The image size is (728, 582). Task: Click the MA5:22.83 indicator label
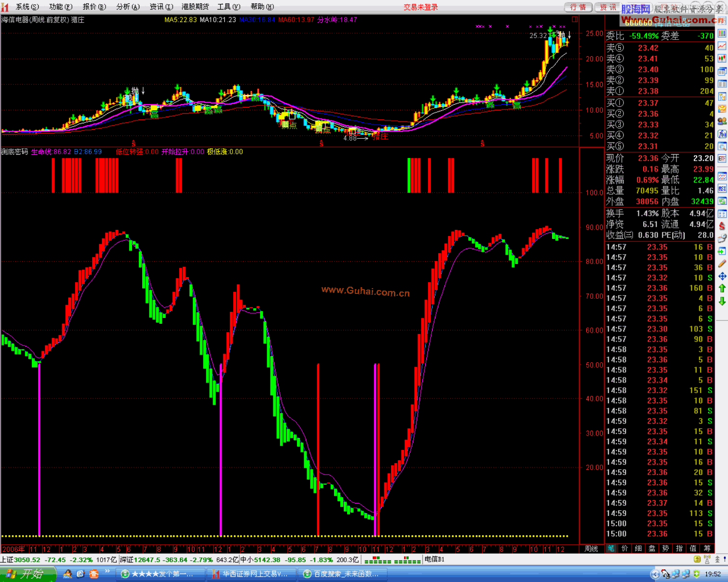pos(180,20)
